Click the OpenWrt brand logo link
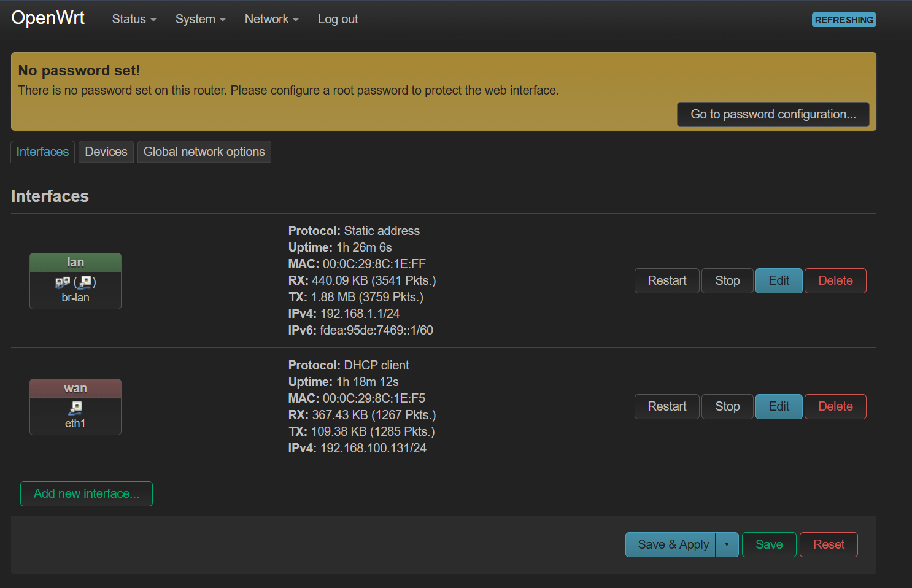The image size is (912, 588). click(48, 18)
